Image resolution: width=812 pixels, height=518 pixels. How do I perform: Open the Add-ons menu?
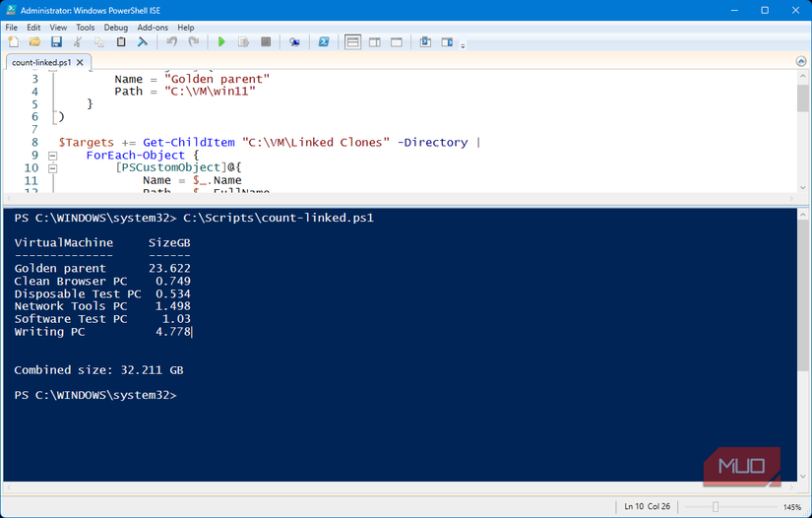tap(153, 28)
